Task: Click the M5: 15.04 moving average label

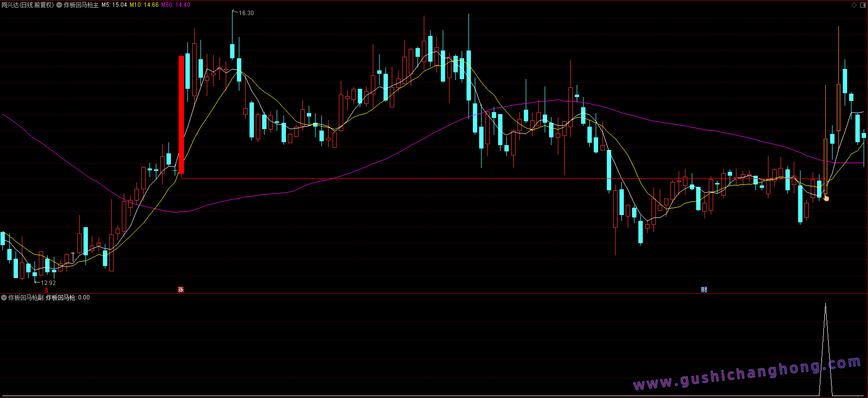Action: click(x=114, y=5)
